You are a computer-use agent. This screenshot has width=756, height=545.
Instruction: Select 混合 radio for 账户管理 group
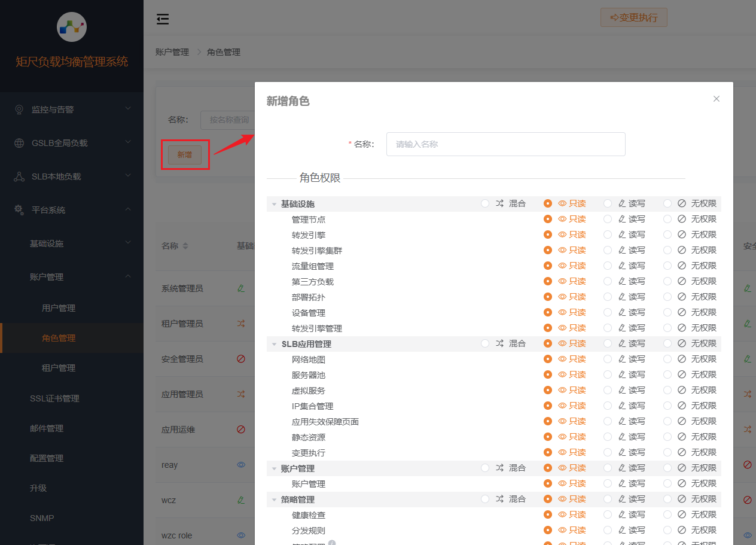click(x=485, y=468)
